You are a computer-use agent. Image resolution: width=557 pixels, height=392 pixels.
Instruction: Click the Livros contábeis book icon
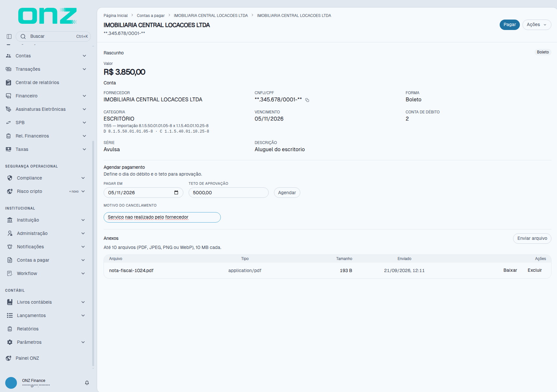(x=10, y=302)
